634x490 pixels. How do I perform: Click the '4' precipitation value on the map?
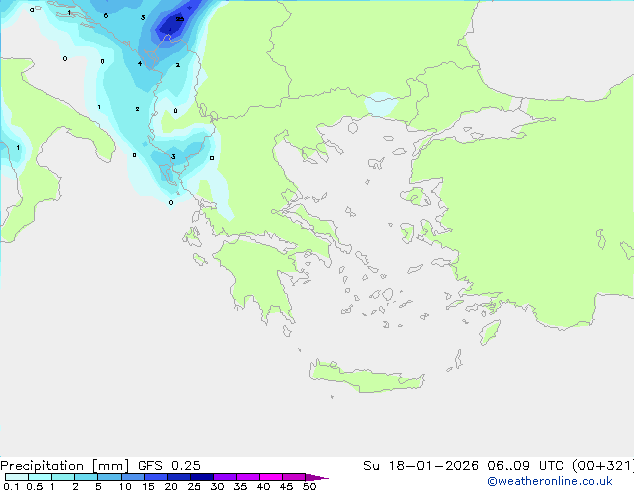(140, 63)
